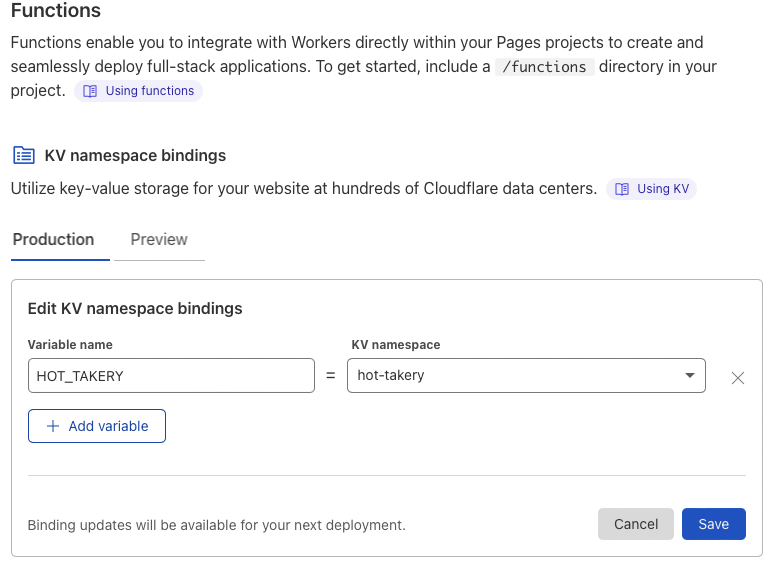Click the equals sign between the fields

click(x=331, y=376)
